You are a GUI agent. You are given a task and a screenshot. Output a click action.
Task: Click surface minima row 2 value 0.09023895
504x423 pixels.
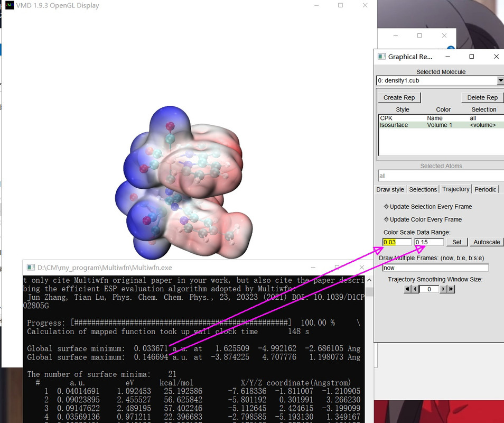(x=78, y=400)
